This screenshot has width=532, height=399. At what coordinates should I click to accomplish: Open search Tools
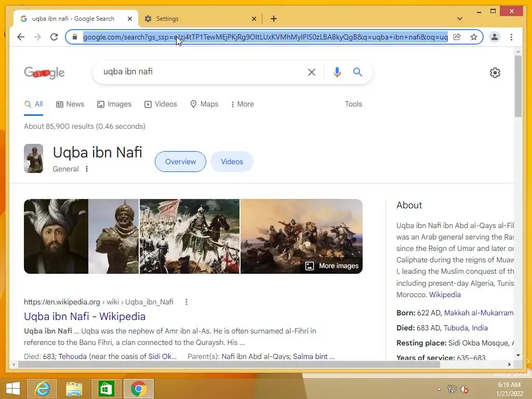click(353, 104)
